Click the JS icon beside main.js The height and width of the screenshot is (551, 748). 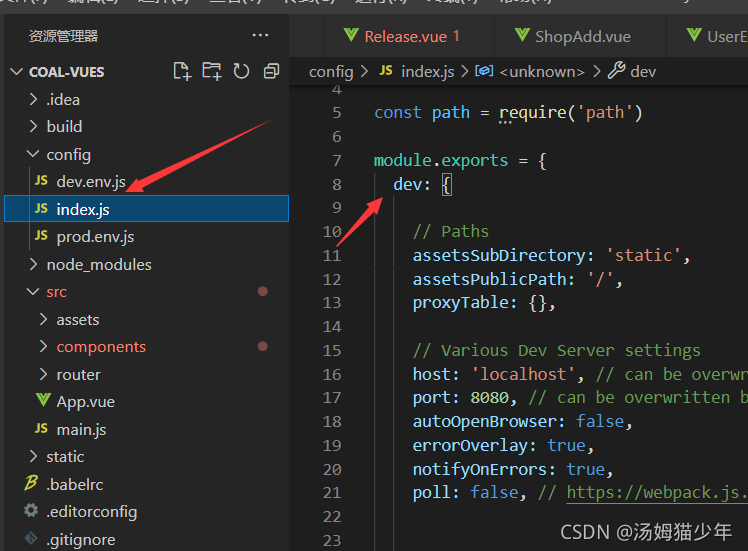(42, 428)
